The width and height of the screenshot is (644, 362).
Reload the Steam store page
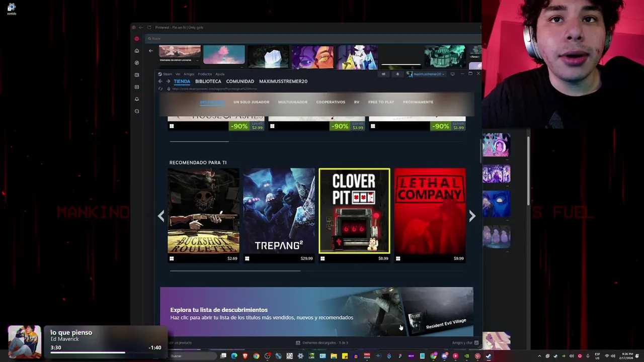click(x=160, y=89)
